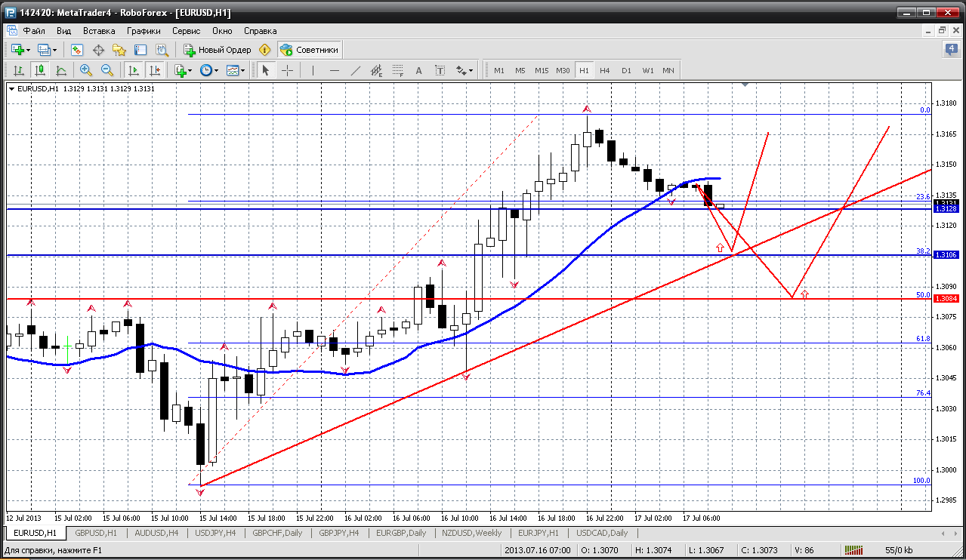The height and width of the screenshot is (560, 966).
Task: Select the M15 timeframe
Action: [x=542, y=70]
